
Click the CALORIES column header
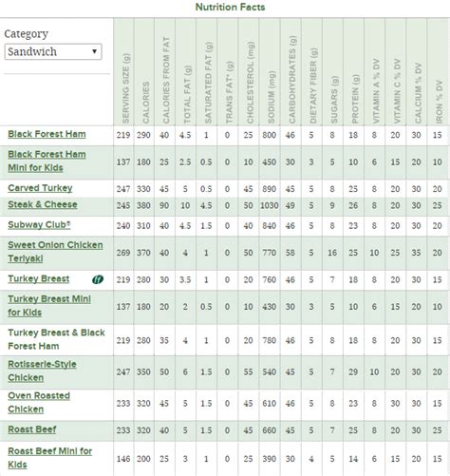click(145, 103)
